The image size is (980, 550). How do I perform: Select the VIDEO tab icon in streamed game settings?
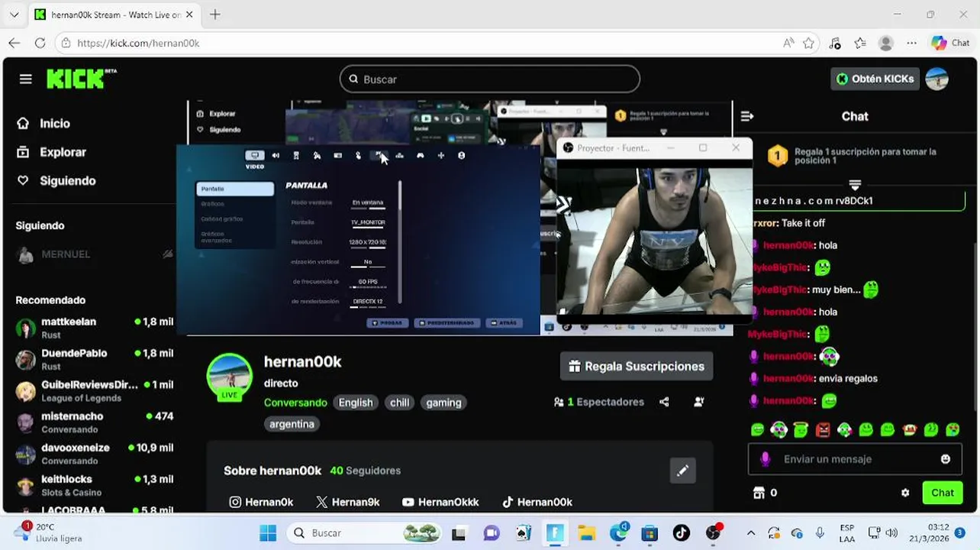coord(254,157)
